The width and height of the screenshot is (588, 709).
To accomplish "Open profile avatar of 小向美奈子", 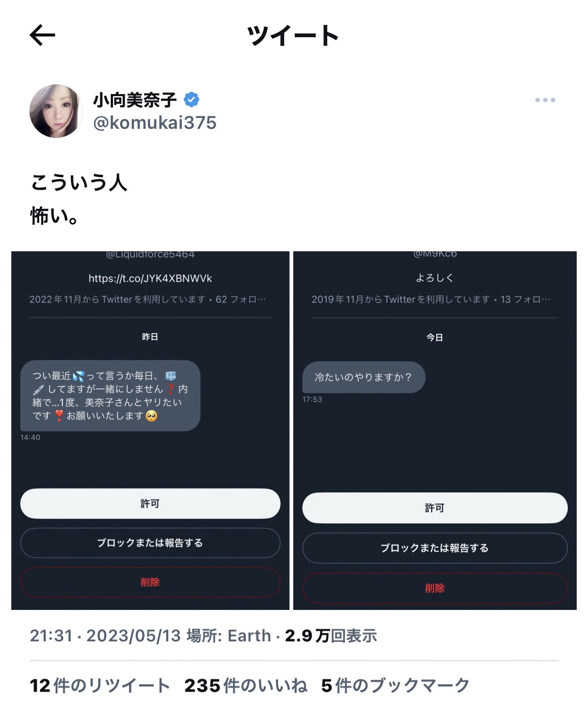I will click(56, 111).
